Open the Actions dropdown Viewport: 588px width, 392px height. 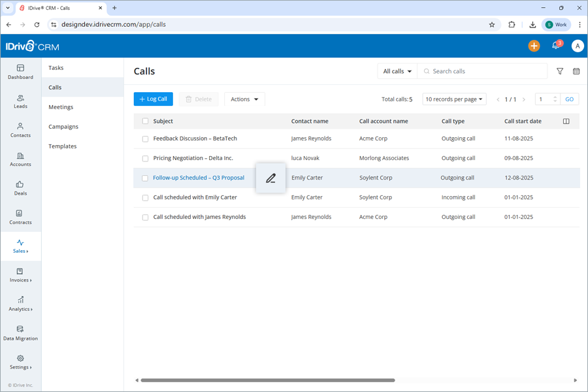pos(244,99)
